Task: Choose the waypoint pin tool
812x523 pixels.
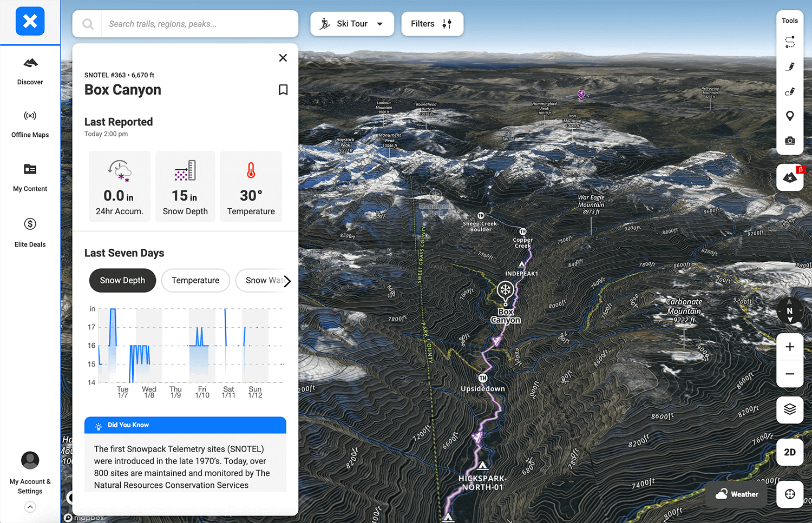Action: pyautogui.click(x=790, y=116)
